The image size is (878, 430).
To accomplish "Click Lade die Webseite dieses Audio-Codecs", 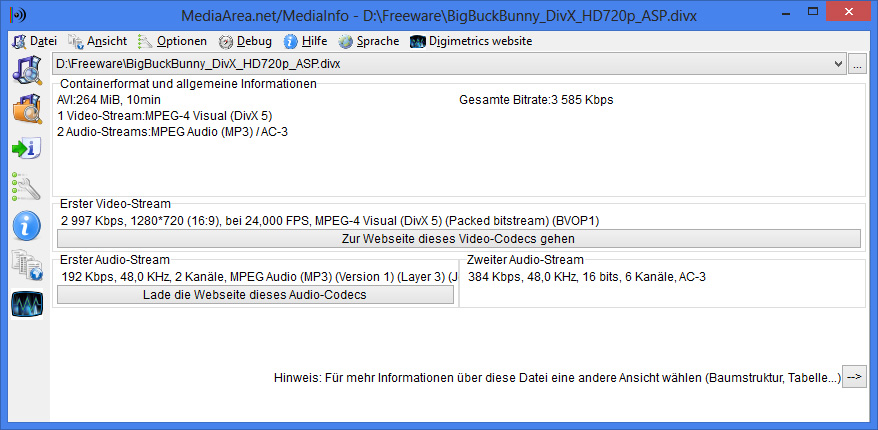I will click(x=255, y=295).
